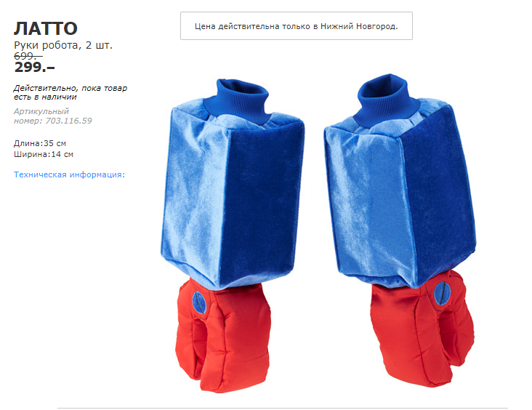Click the Ширина: 14 см dimension text
Screen dimensions: 532x410
click(x=44, y=154)
